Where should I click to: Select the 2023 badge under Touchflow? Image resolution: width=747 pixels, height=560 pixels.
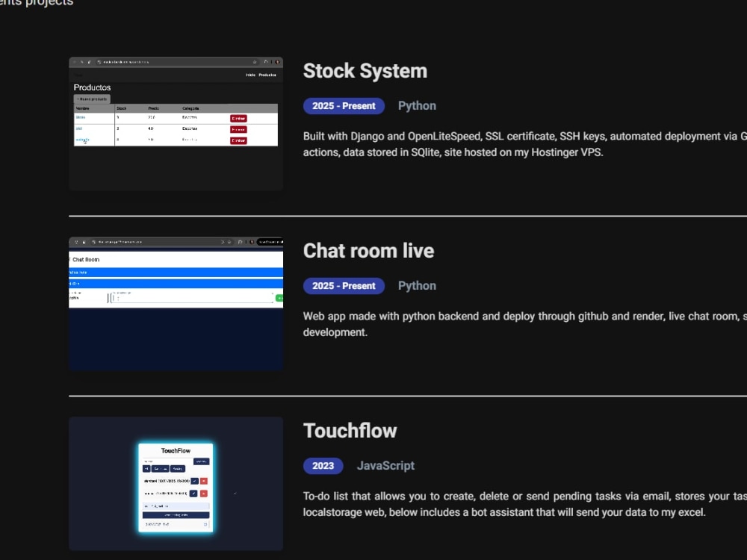point(323,466)
